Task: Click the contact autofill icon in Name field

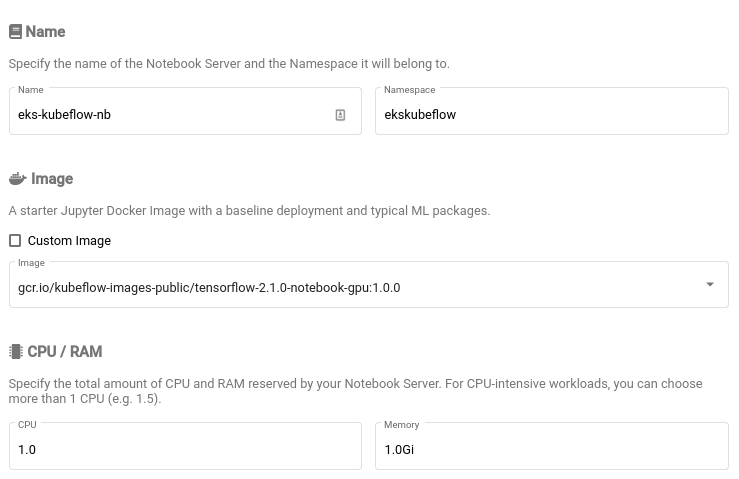Action: [x=340, y=115]
